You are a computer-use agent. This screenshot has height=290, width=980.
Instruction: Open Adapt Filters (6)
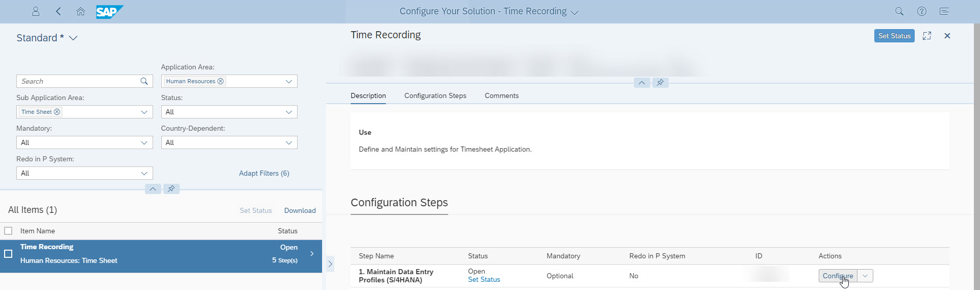(264, 173)
